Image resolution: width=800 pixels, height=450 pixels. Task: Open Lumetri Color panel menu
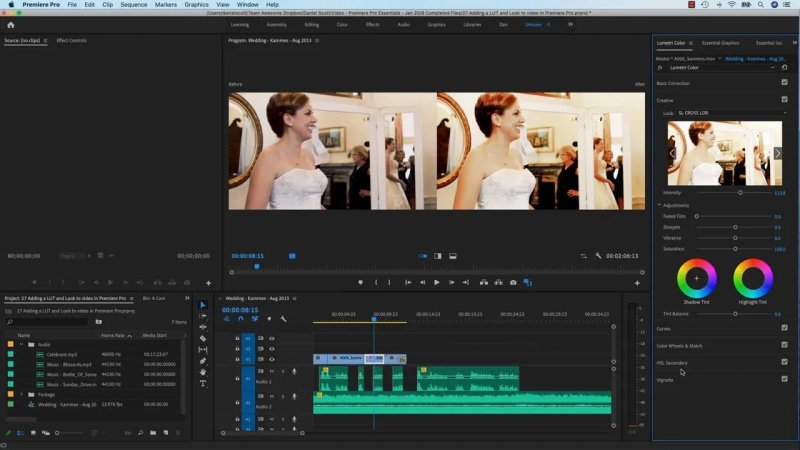pos(691,43)
